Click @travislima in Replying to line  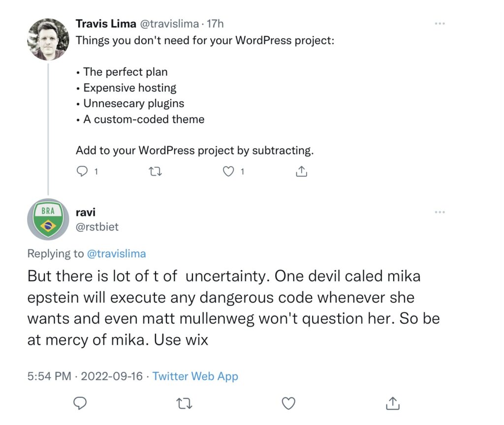coord(116,253)
